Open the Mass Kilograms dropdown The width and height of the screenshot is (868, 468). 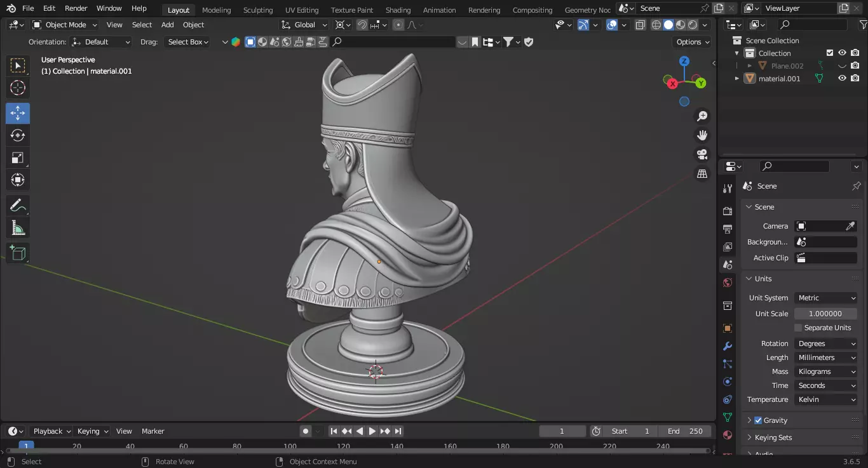coord(825,371)
